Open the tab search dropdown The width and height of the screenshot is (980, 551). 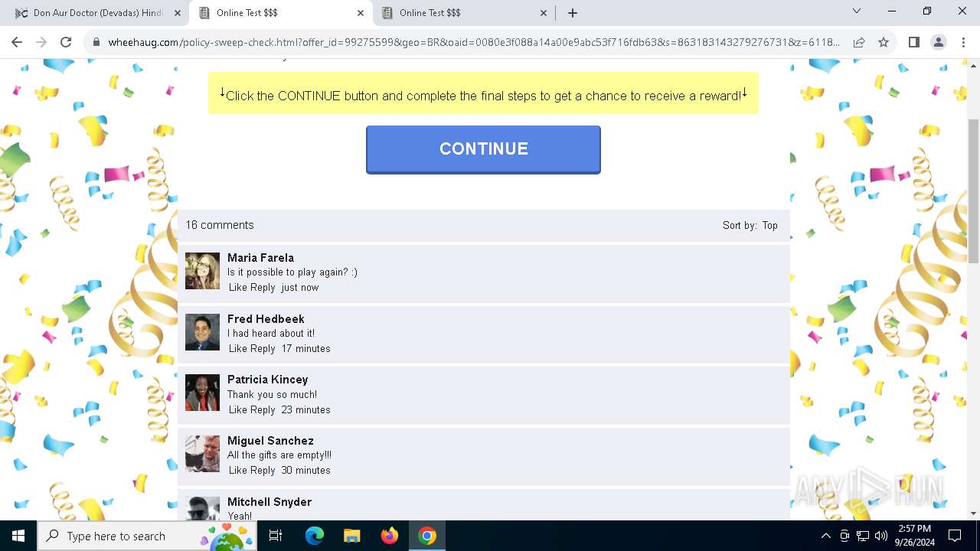(857, 11)
